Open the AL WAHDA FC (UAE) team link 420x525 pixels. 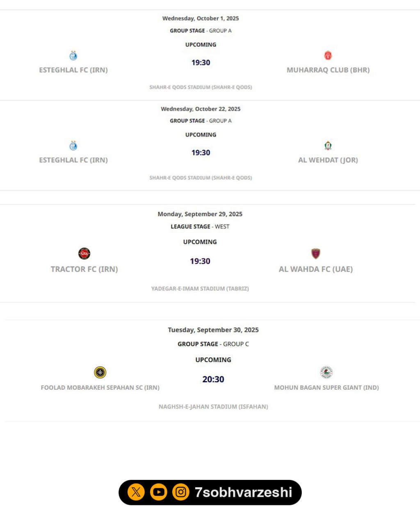click(315, 269)
